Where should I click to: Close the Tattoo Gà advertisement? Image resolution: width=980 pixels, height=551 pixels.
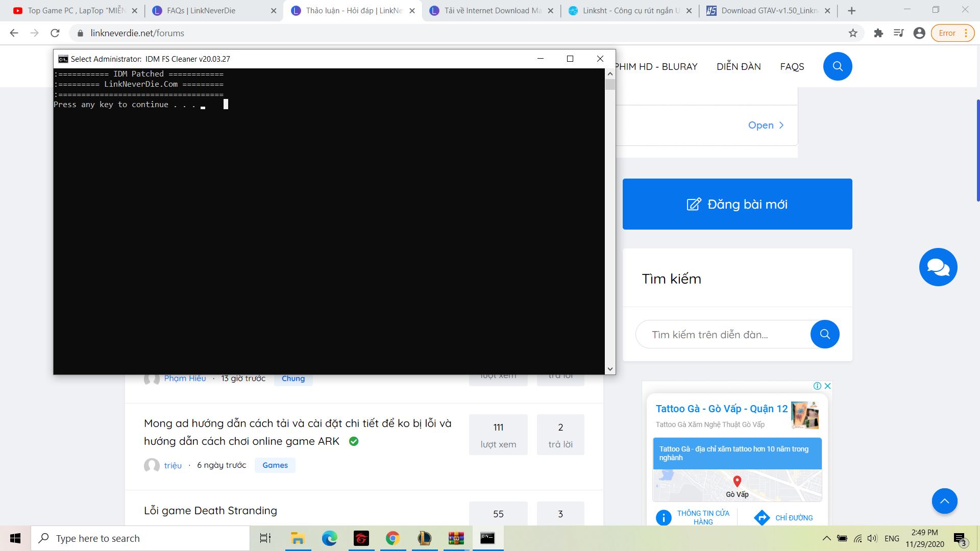click(828, 386)
